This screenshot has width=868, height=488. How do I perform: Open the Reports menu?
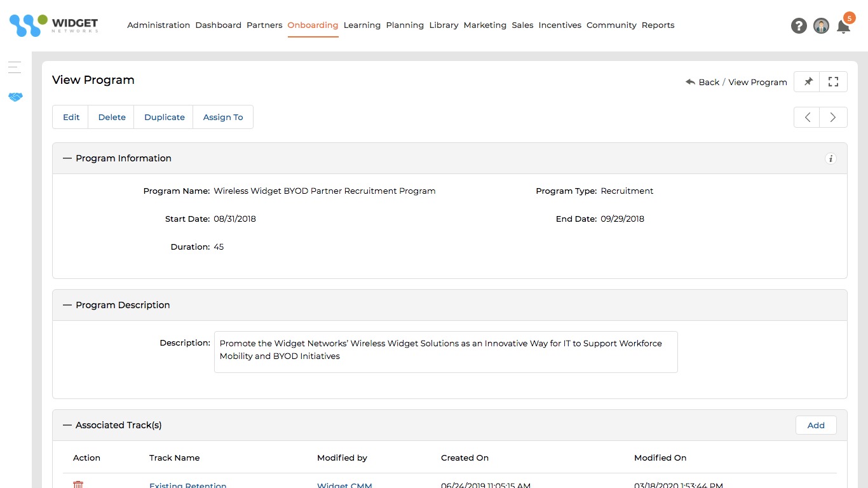658,25
